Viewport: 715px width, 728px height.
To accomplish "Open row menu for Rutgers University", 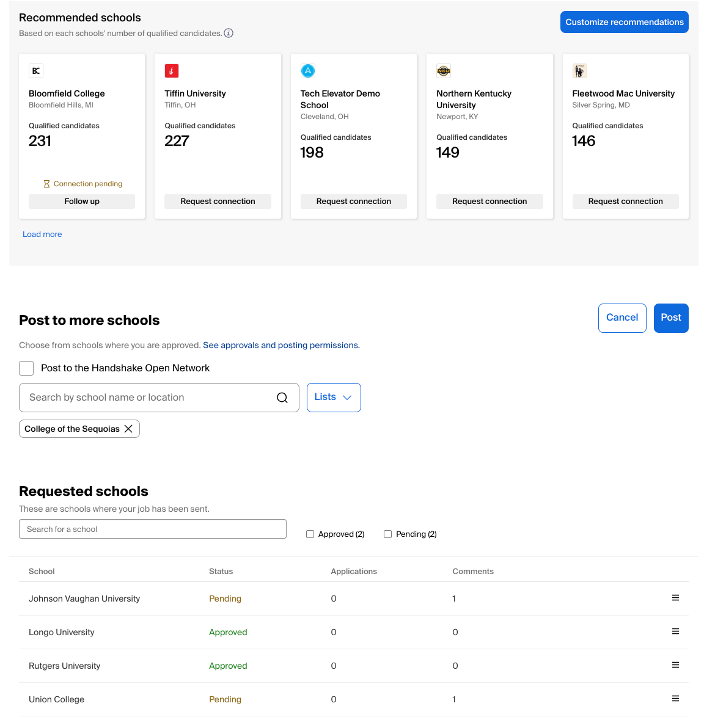I will [675, 665].
